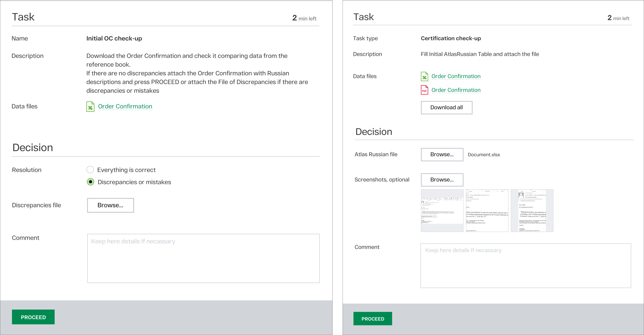Select 'Discrepancies or mistakes' radio option
644x335 pixels.
click(91, 182)
